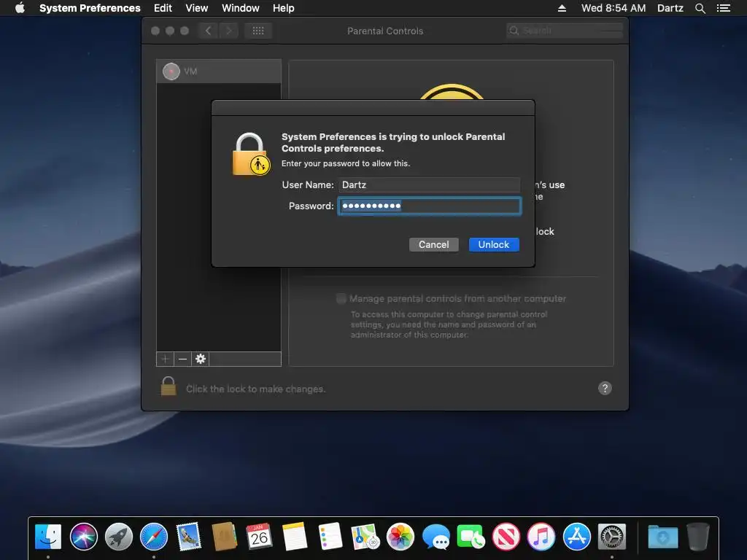This screenshot has height=560, width=747.
Task: Open Notification Center list icon
Action: 724,8
